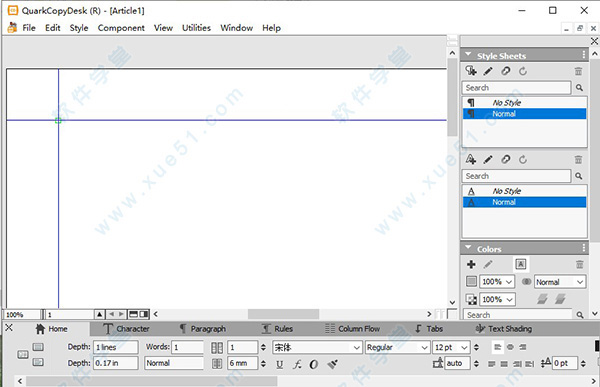Screen dimensions: 600x387
Task: Go to the next page arrow
Action: click(x=121, y=314)
